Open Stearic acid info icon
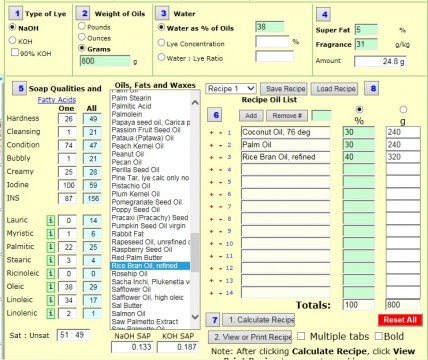Screen dimensions: 428x360 coord(50,260)
